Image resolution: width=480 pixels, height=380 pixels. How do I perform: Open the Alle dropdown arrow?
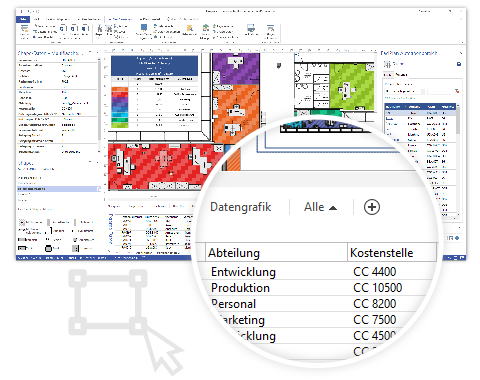pyautogui.click(x=333, y=208)
